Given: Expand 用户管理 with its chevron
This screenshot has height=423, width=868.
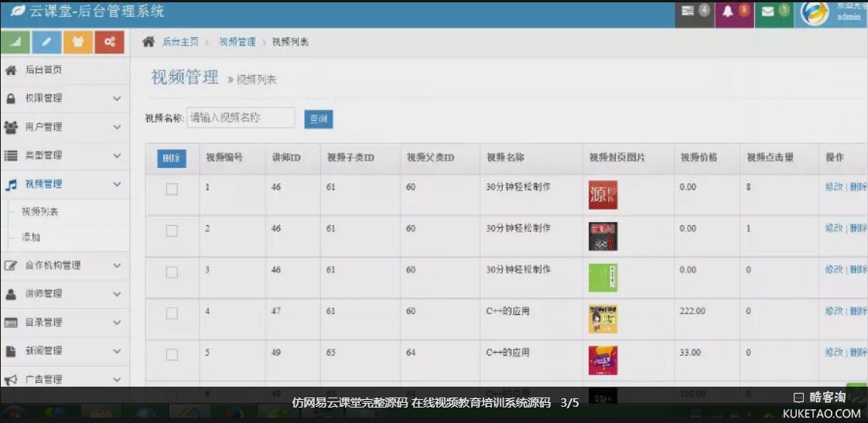Looking at the screenshot, I should [117, 128].
